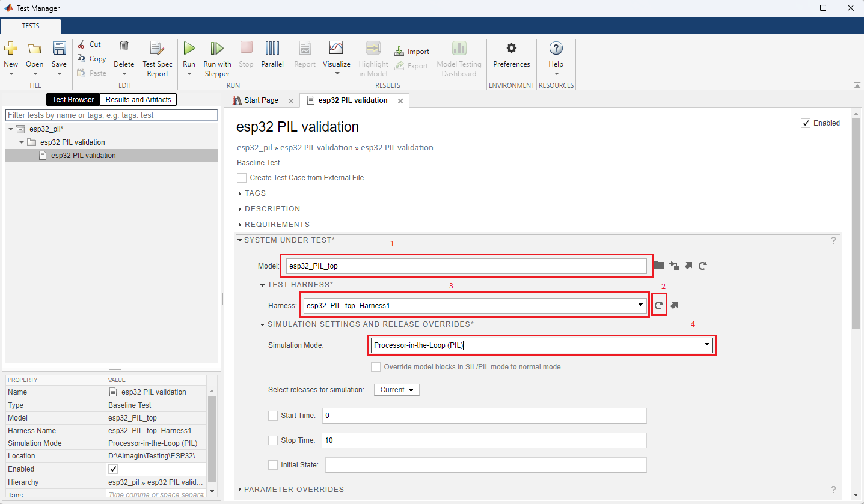Image resolution: width=864 pixels, height=504 pixels.
Task: Open the Simulation Mode dropdown
Action: click(x=707, y=345)
